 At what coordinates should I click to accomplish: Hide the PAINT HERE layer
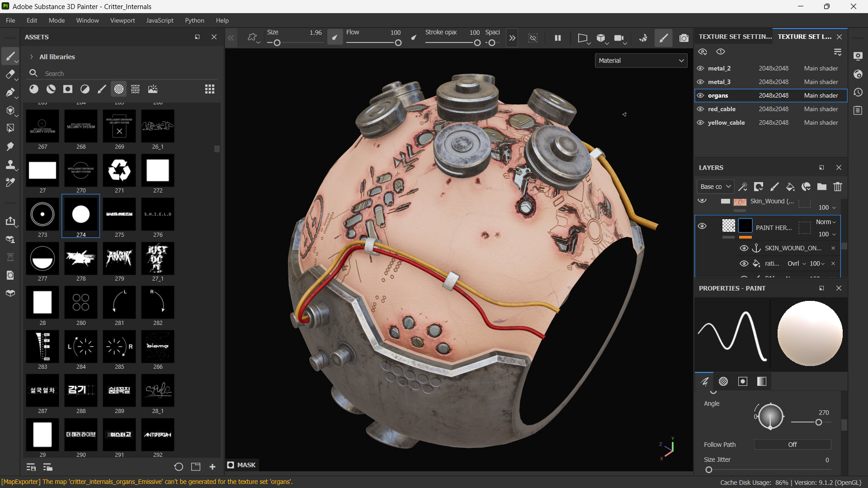coord(702,226)
